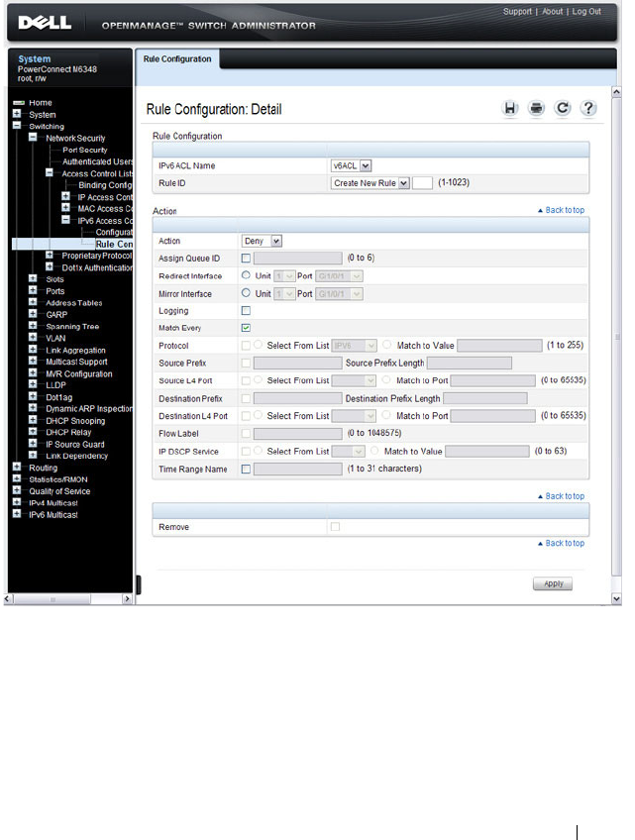Select the Mirror Interface radio button
This screenshot has width=635, height=840.
[246, 293]
